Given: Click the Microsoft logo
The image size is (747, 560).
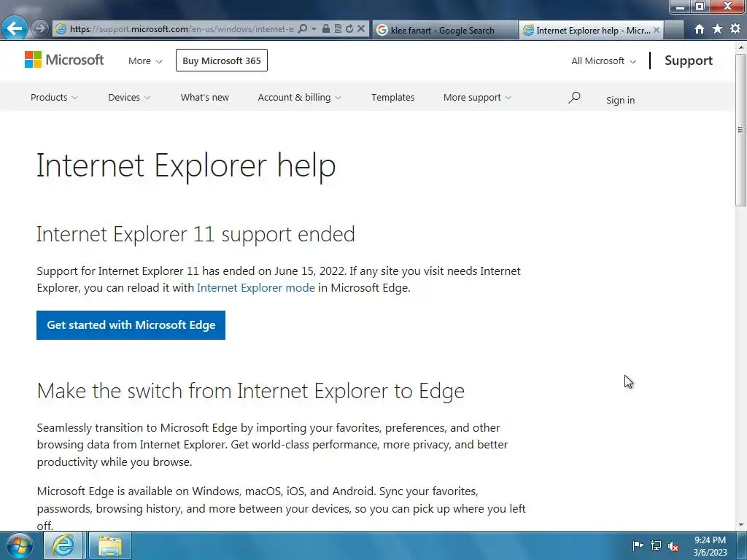Looking at the screenshot, I should point(64,60).
